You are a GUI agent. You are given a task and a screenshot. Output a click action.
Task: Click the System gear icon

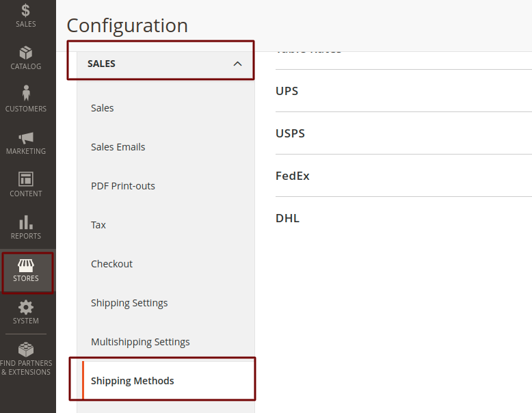pyautogui.click(x=26, y=307)
